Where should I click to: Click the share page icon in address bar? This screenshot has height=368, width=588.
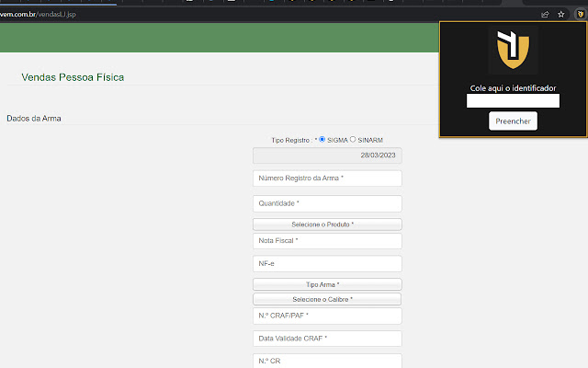(x=545, y=15)
